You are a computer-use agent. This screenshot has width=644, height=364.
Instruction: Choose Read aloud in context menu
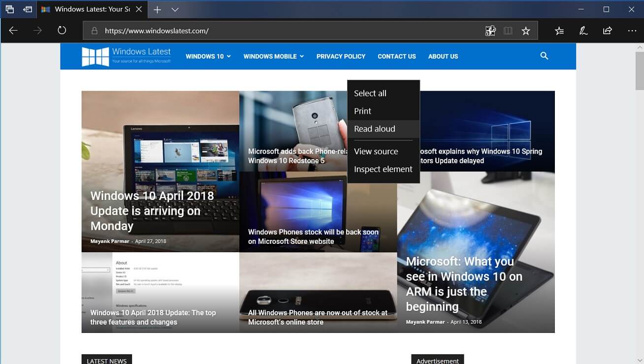[x=384, y=129]
